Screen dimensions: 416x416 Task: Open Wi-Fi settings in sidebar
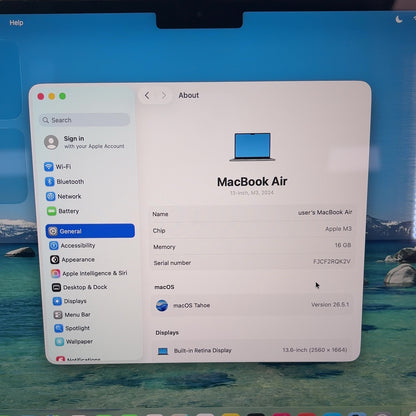point(58,166)
